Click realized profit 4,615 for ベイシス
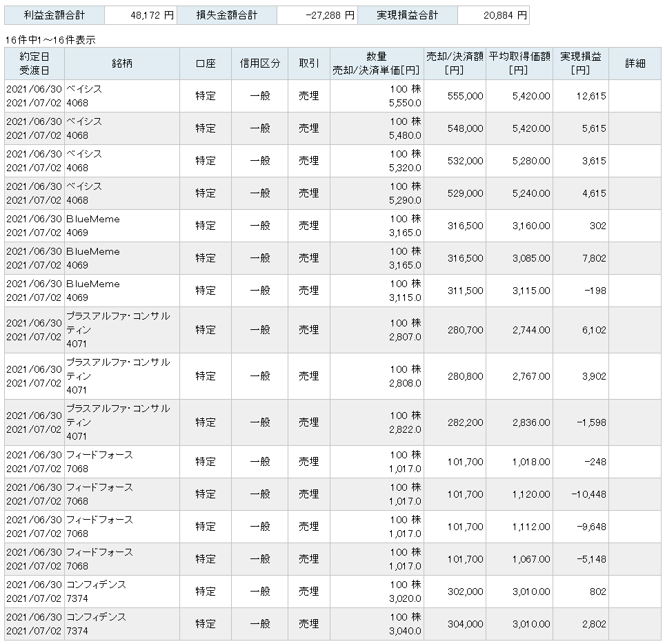The width and height of the screenshot is (665, 644). [x=594, y=193]
